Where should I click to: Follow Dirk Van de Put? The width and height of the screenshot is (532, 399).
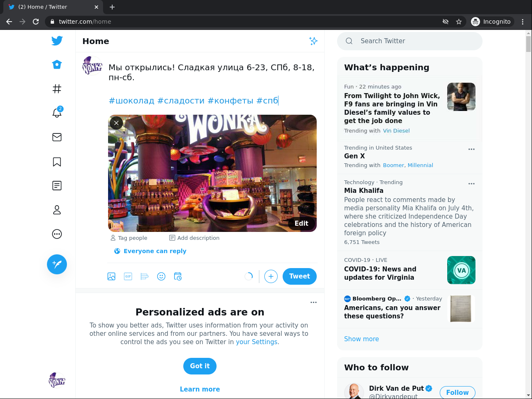click(458, 392)
